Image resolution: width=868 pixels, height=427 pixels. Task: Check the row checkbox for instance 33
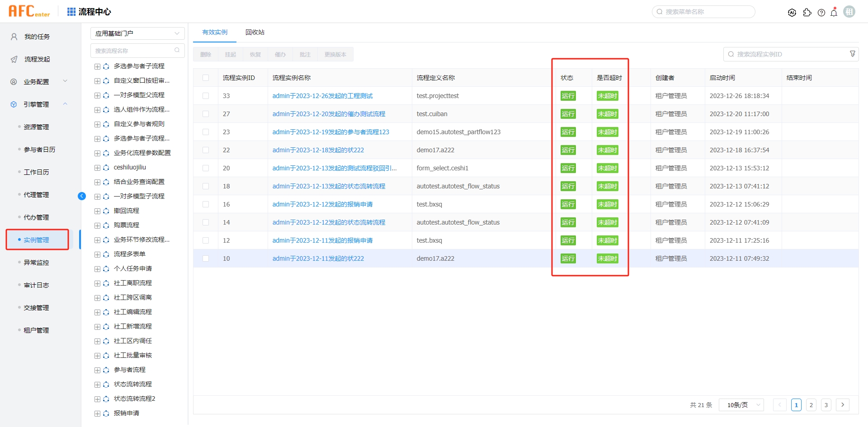click(206, 96)
